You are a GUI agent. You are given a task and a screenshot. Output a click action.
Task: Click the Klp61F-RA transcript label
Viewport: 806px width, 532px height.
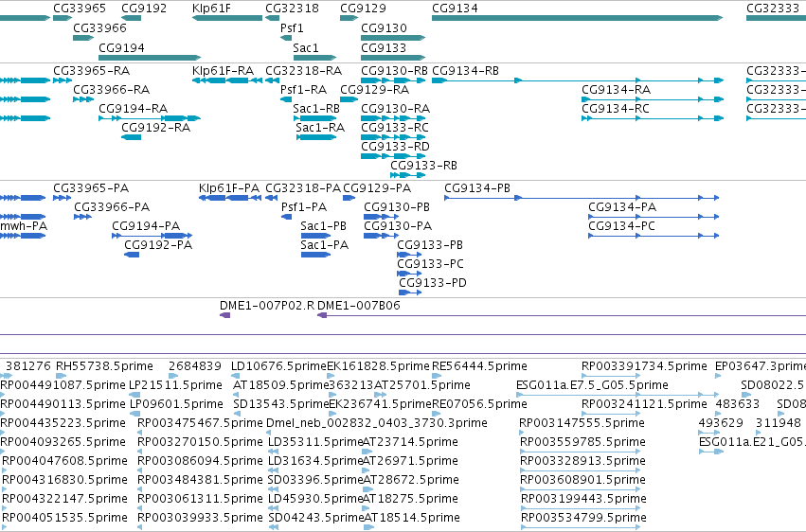224,70
